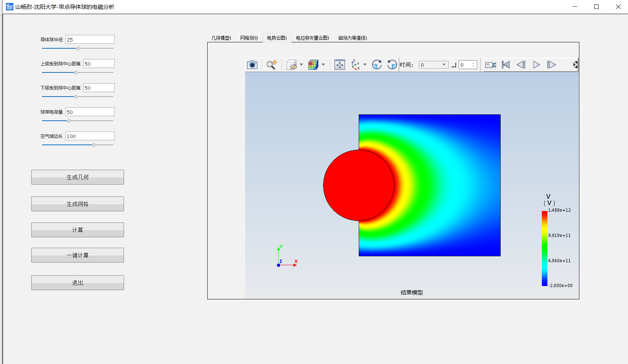Viewport: 628px width, 364px height.
Task: Click the model visibility box icon
Action: pos(292,65)
